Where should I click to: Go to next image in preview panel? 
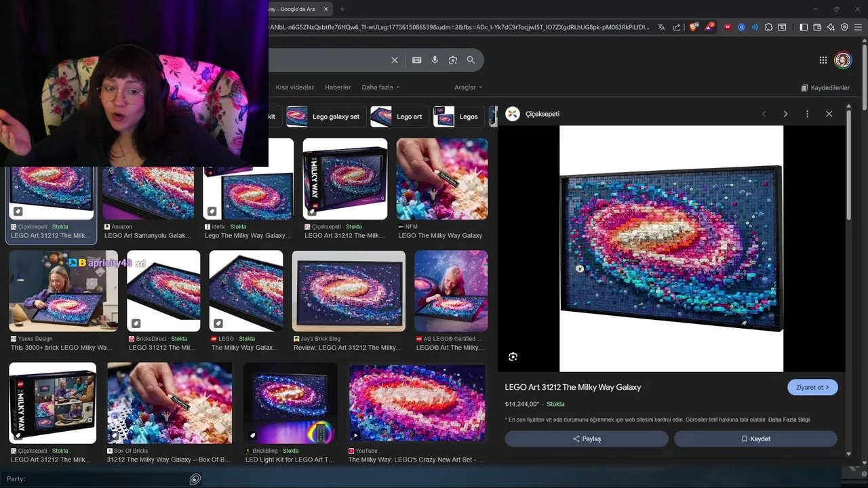click(786, 114)
